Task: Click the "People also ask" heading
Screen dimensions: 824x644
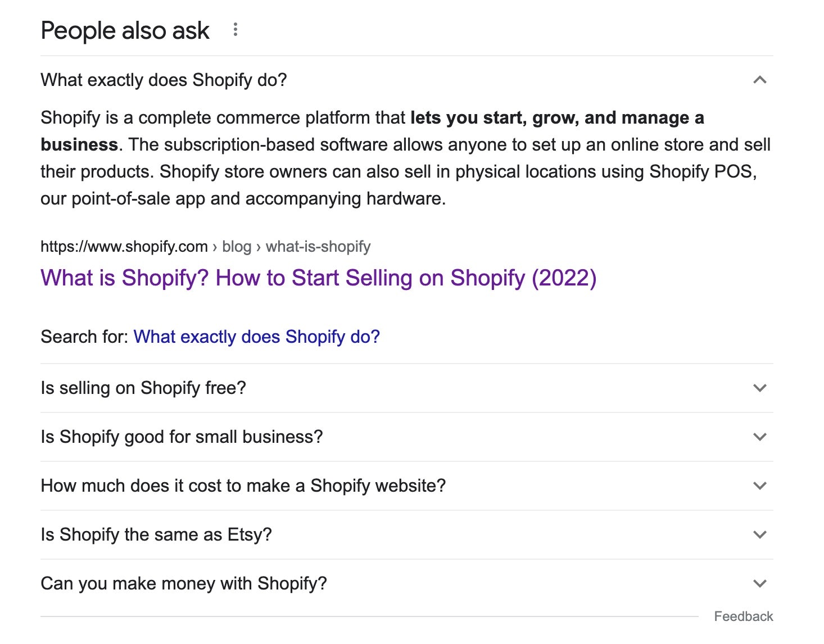Action: 125,30
